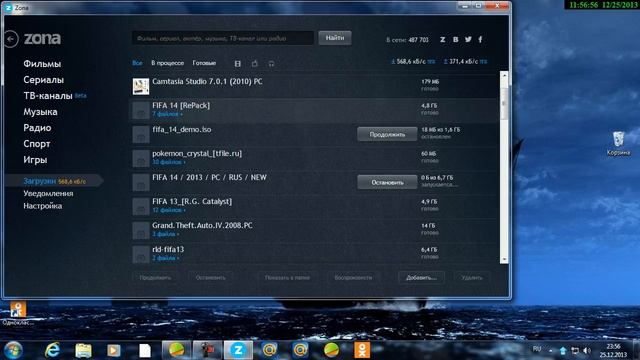Open the network tray icon

575,351
